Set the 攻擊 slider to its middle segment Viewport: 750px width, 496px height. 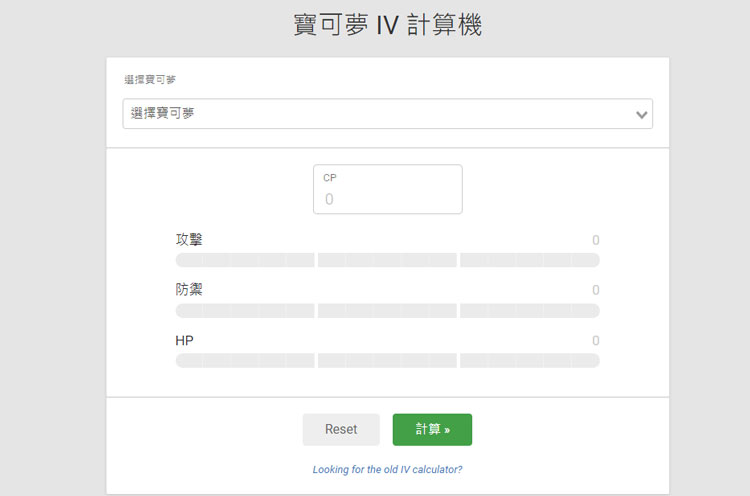[387, 260]
